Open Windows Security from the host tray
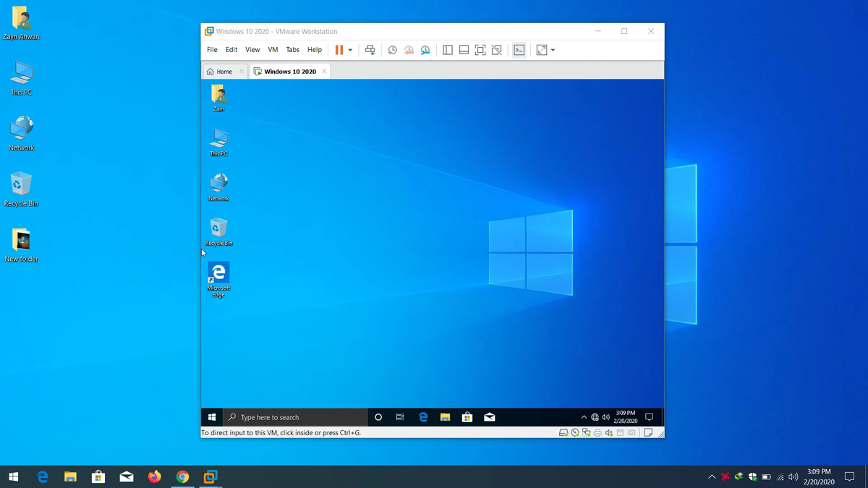868x488 pixels. click(752, 476)
